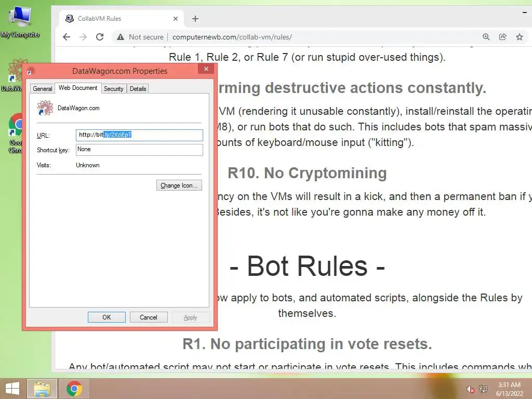Open a new Chrome tab
The width and height of the screenshot is (532, 399).
195,19
